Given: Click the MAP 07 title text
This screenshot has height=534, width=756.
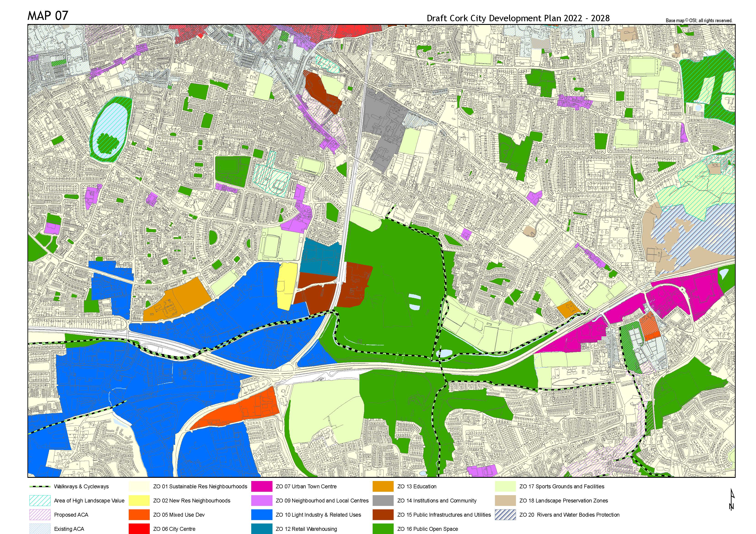Looking at the screenshot, I should click(x=48, y=16).
